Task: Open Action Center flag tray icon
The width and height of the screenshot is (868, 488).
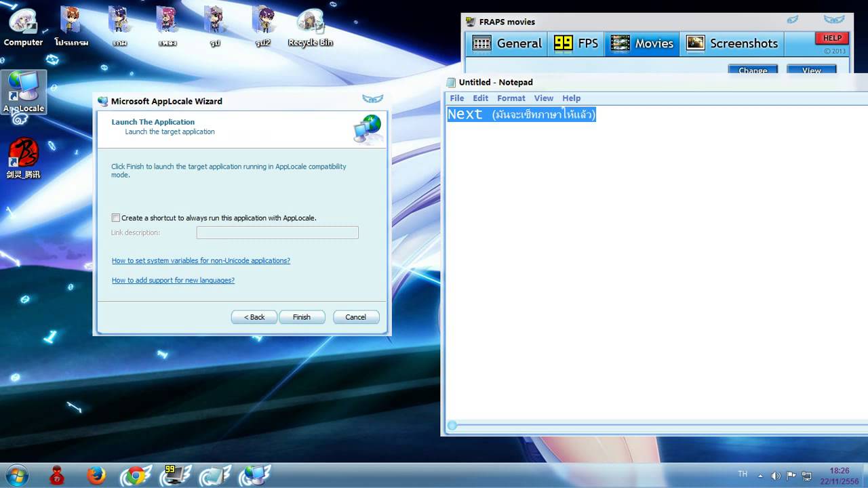Action: (791, 475)
